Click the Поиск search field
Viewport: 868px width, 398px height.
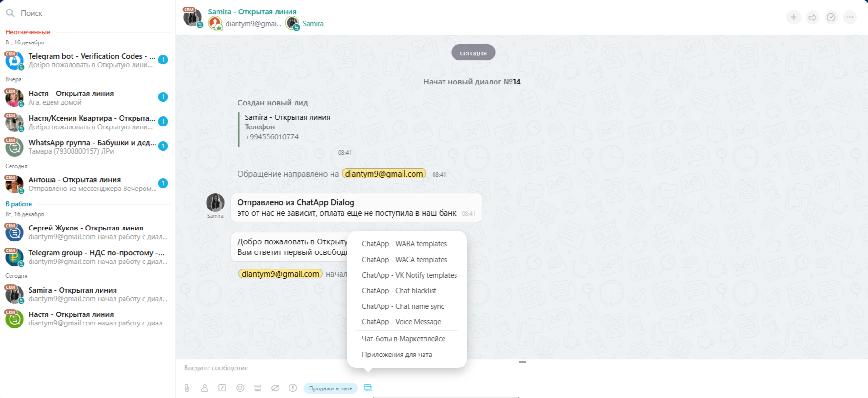(91, 13)
